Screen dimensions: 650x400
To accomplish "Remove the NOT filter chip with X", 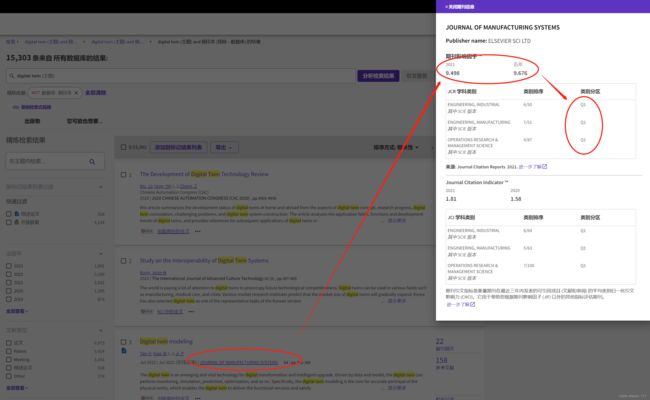I will tap(76, 93).
